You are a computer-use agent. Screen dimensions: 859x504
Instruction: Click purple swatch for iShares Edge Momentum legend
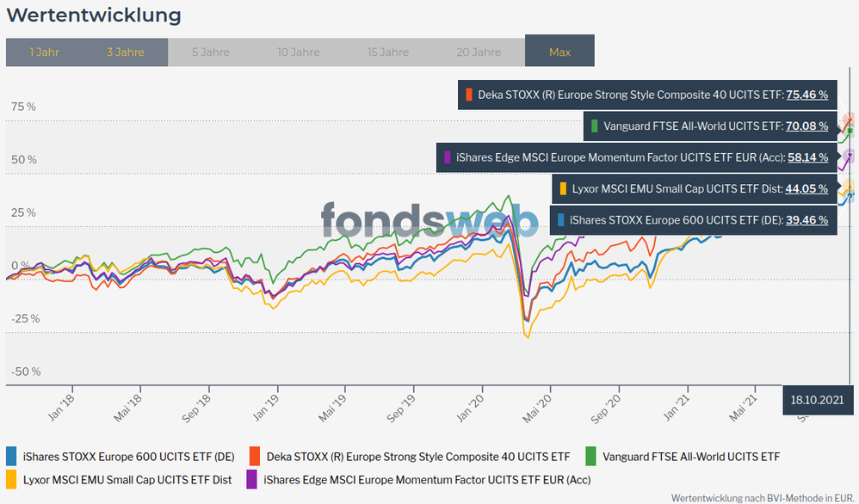252,479
